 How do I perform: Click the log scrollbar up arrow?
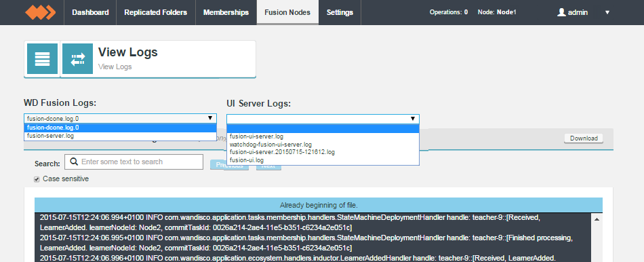coord(597,220)
